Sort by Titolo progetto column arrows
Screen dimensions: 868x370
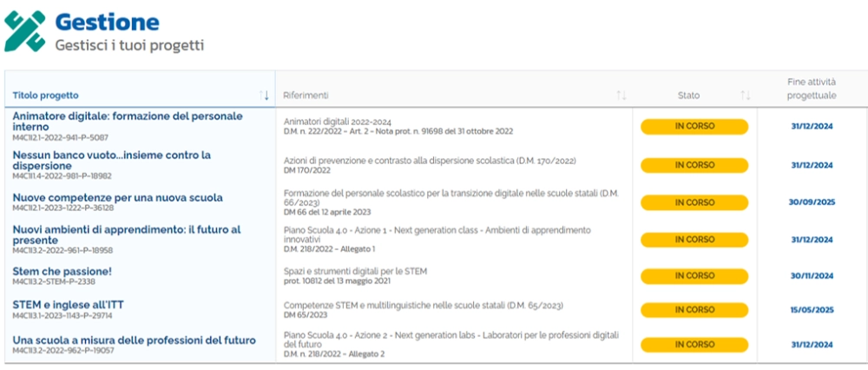pyautogui.click(x=265, y=95)
